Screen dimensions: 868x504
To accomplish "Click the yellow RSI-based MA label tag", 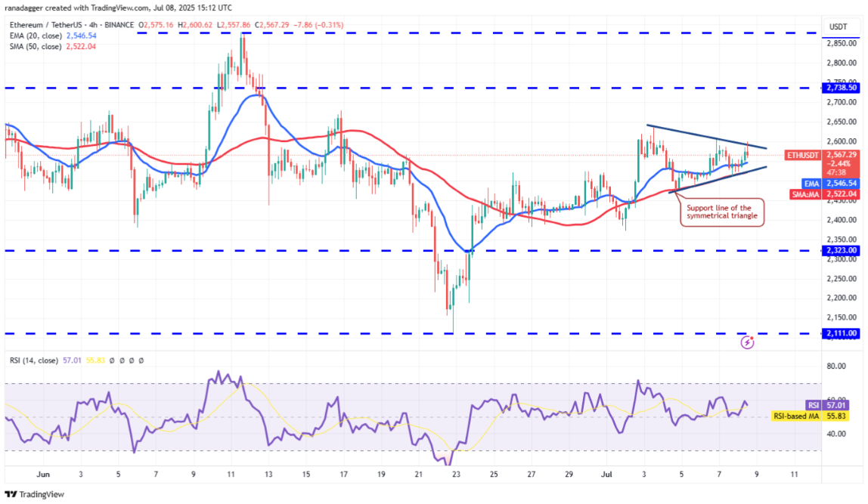I will click(795, 416).
